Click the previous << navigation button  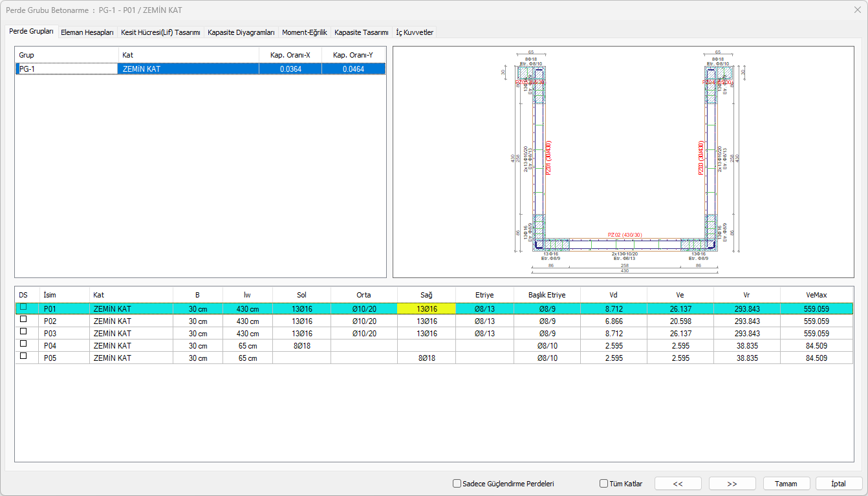click(x=678, y=484)
